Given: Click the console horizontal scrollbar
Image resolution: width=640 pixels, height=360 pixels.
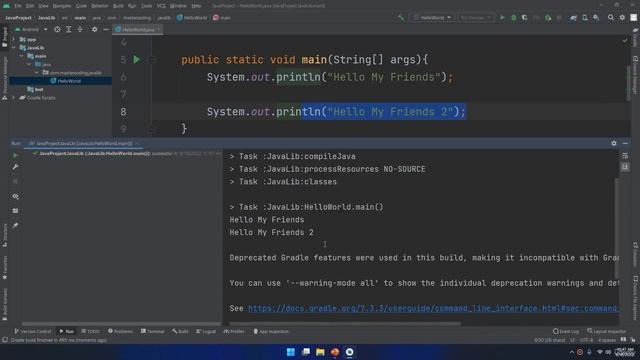Looking at the screenshot, I should (345, 324).
